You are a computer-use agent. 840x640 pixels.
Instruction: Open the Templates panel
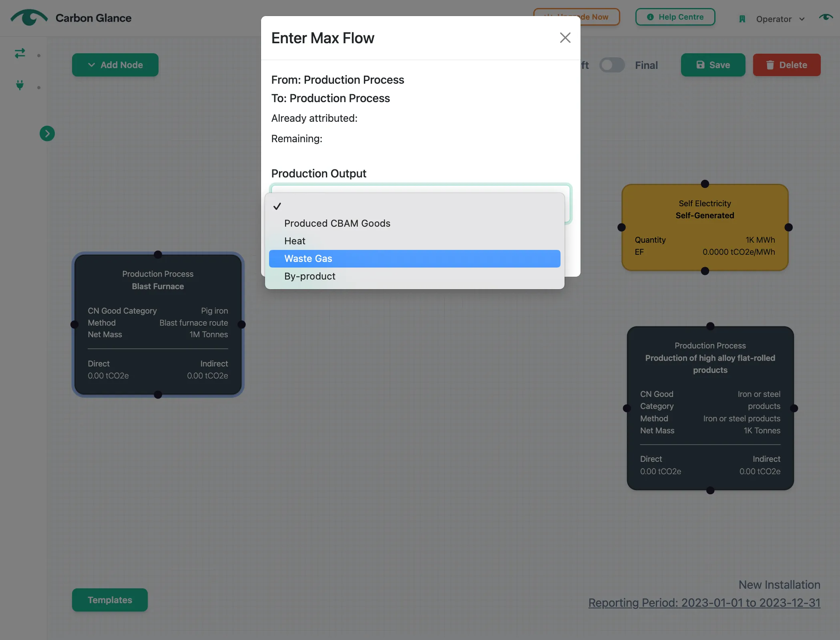pyautogui.click(x=110, y=600)
